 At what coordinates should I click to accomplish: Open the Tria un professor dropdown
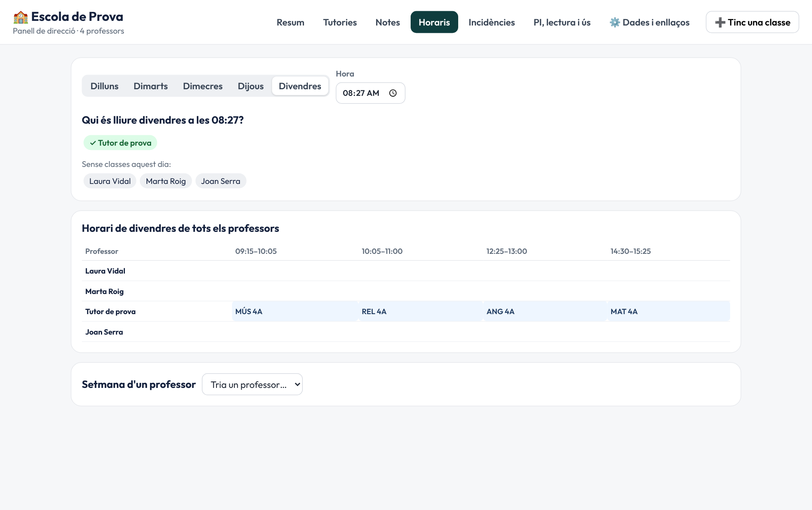point(252,384)
